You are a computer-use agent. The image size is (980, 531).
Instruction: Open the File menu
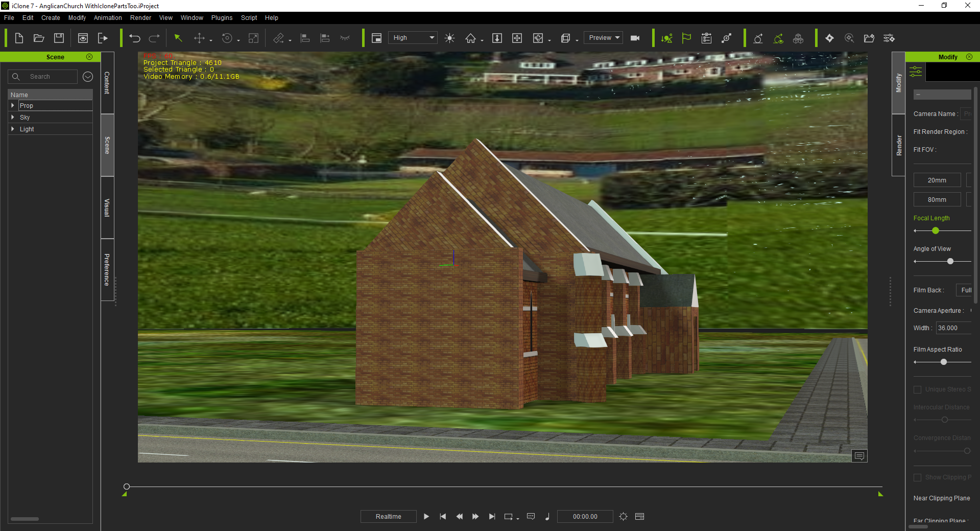click(x=9, y=18)
